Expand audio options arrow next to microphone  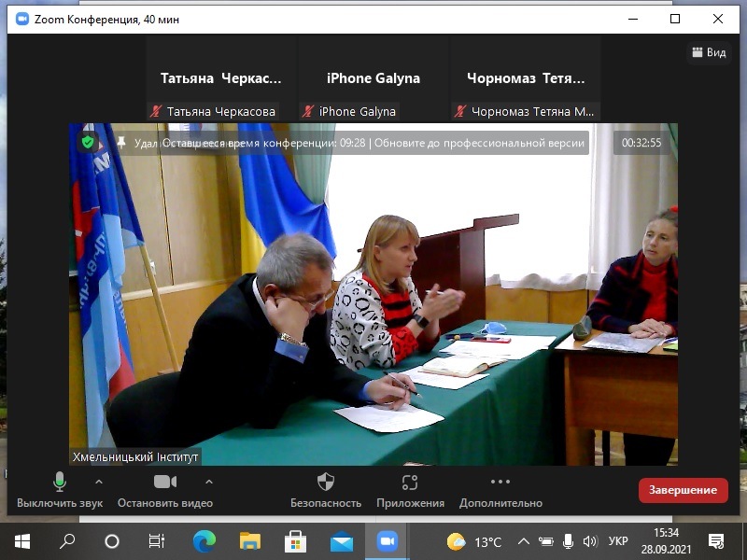99,482
